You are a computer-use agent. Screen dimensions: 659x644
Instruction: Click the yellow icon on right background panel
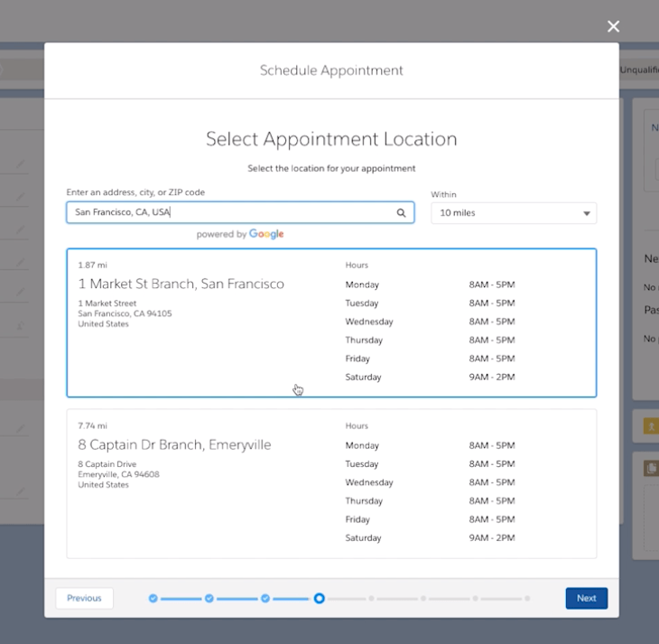point(650,425)
